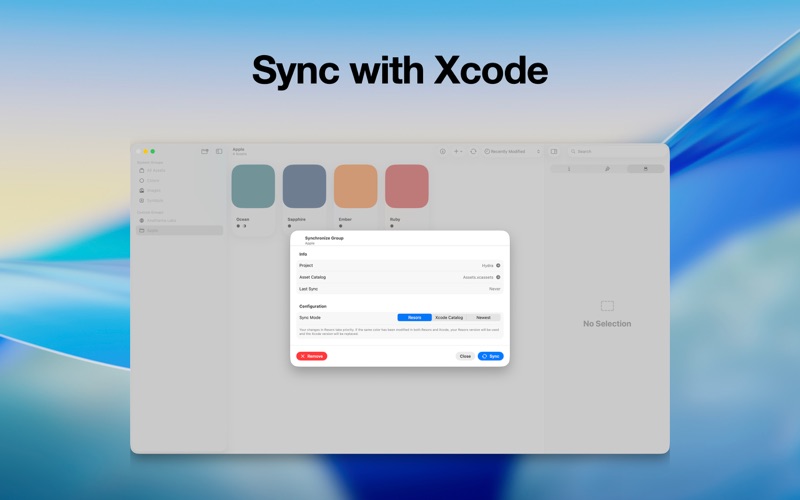Viewport: 800px width, 500px height.
Task: Select the first inspector tab icon
Action: coord(569,169)
